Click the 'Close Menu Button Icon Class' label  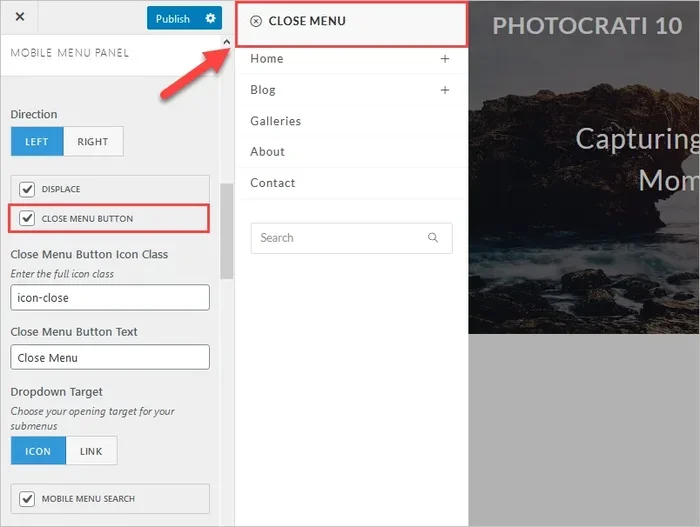click(x=89, y=254)
